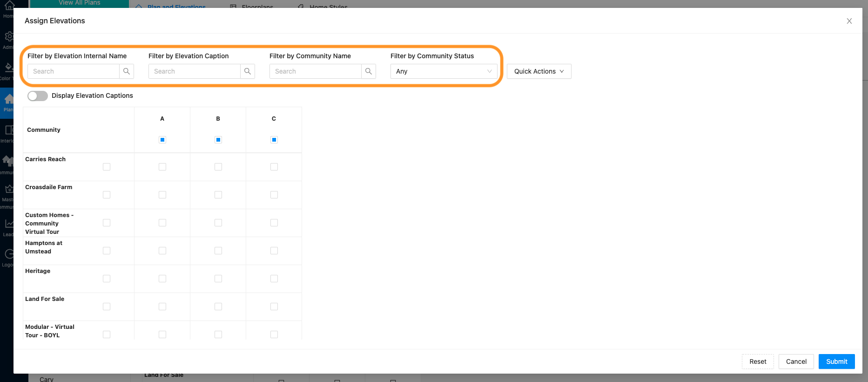Check elevation B for Croasdaile Farm
Image resolution: width=868 pixels, height=382 pixels.
(x=218, y=195)
